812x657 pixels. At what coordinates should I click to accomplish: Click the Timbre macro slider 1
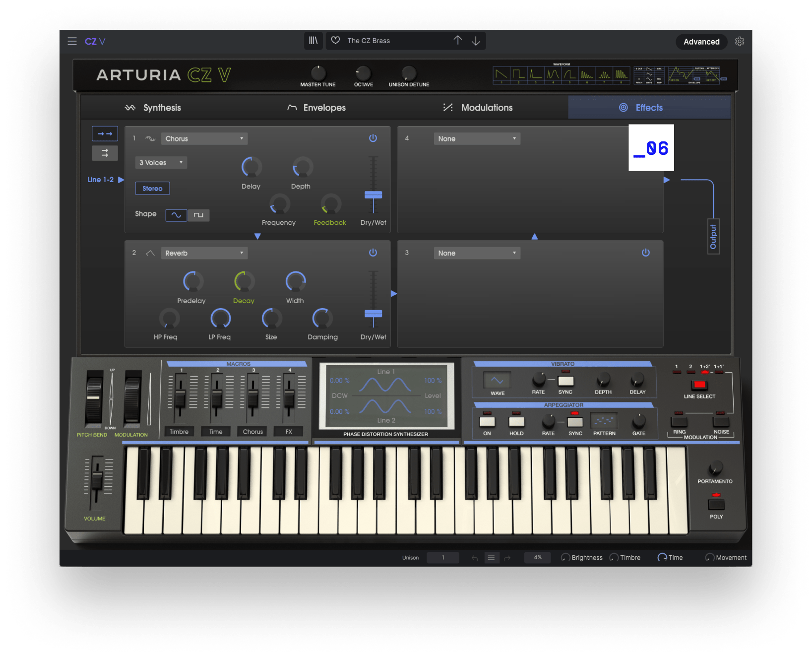pyautogui.click(x=180, y=398)
